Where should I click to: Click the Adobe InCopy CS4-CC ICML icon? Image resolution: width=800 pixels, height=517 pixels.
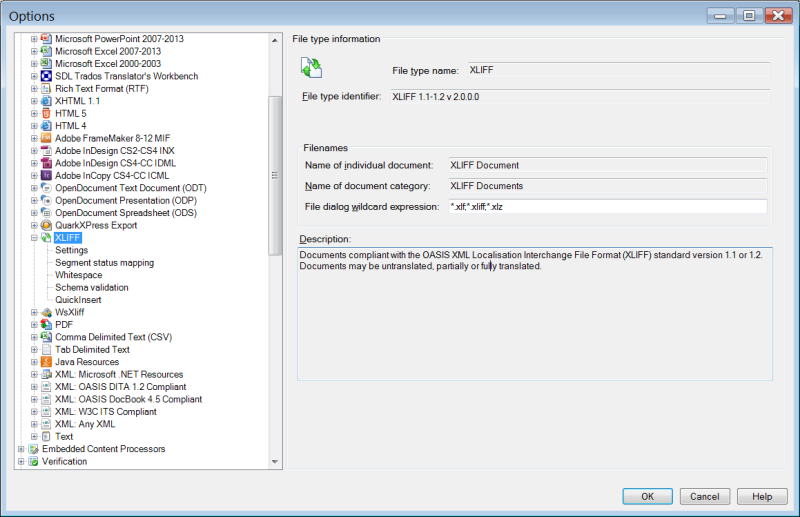pyautogui.click(x=46, y=175)
